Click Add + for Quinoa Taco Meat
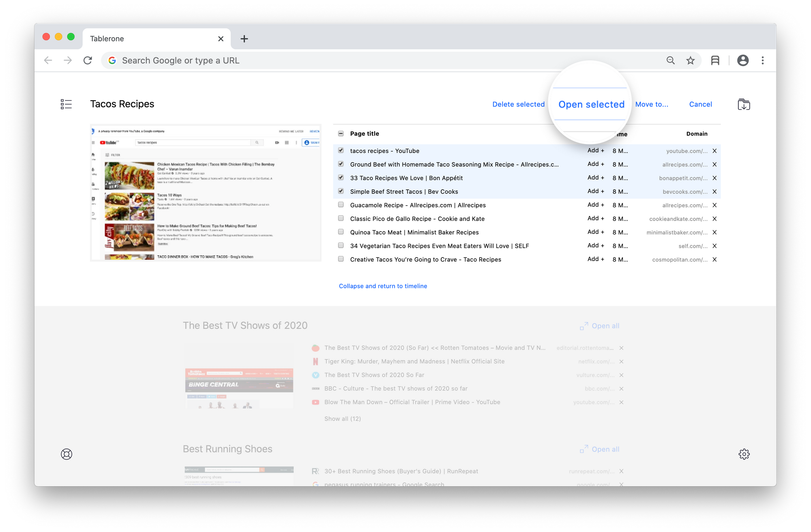Viewport: 811px width, 532px height. tap(596, 232)
